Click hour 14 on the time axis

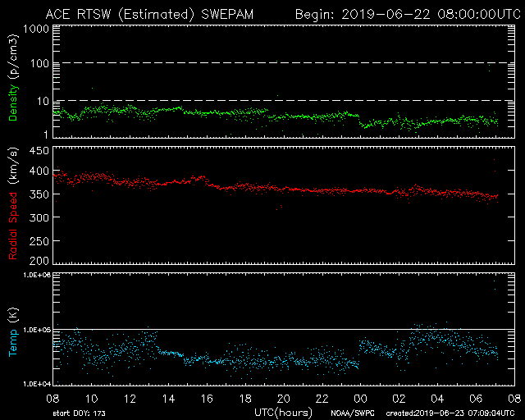(168, 398)
